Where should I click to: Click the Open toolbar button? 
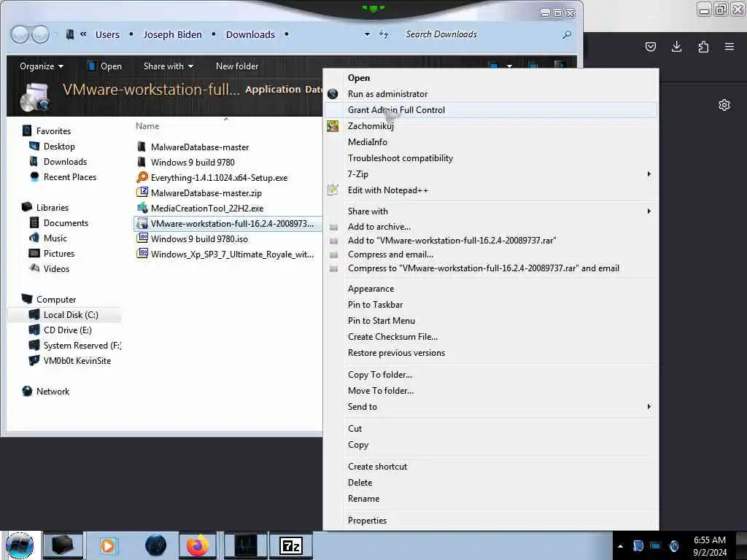tap(104, 66)
